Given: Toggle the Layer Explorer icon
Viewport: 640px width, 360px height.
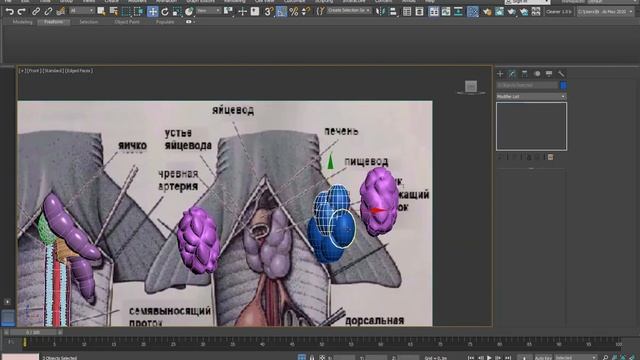Looking at the screenshot, I should tap(420, 11).
